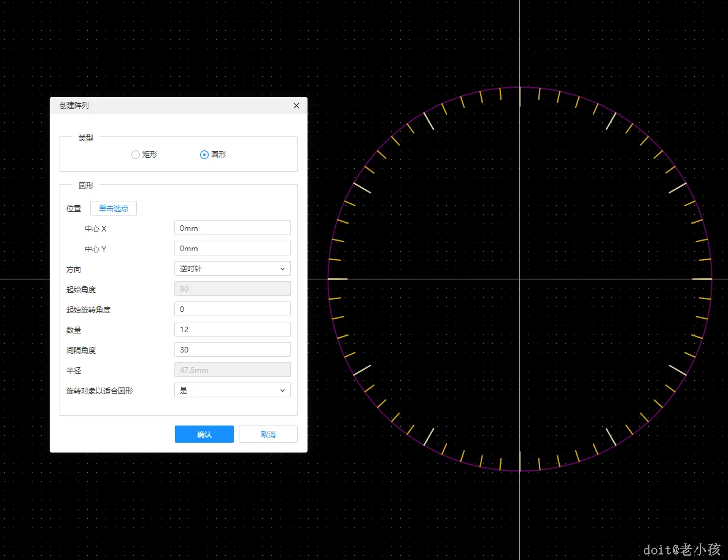Screen dimensions: 728x560
Task: Focus the 间隔角度 field showing 30
Action: pyautogui.click(x=233, y=349)
